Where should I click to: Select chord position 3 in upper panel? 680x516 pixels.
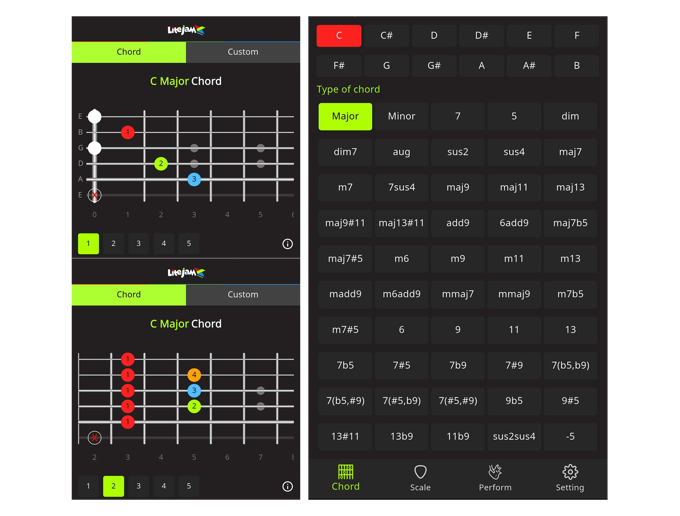coord(138,243)
